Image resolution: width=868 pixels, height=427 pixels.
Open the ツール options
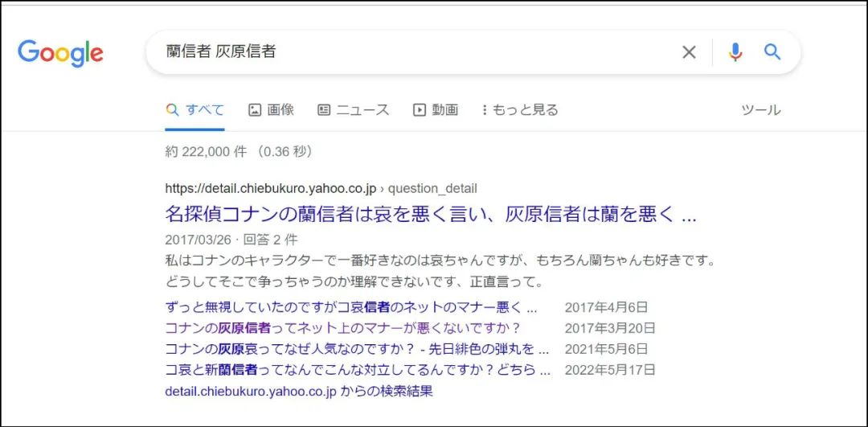tap(760, 109)
